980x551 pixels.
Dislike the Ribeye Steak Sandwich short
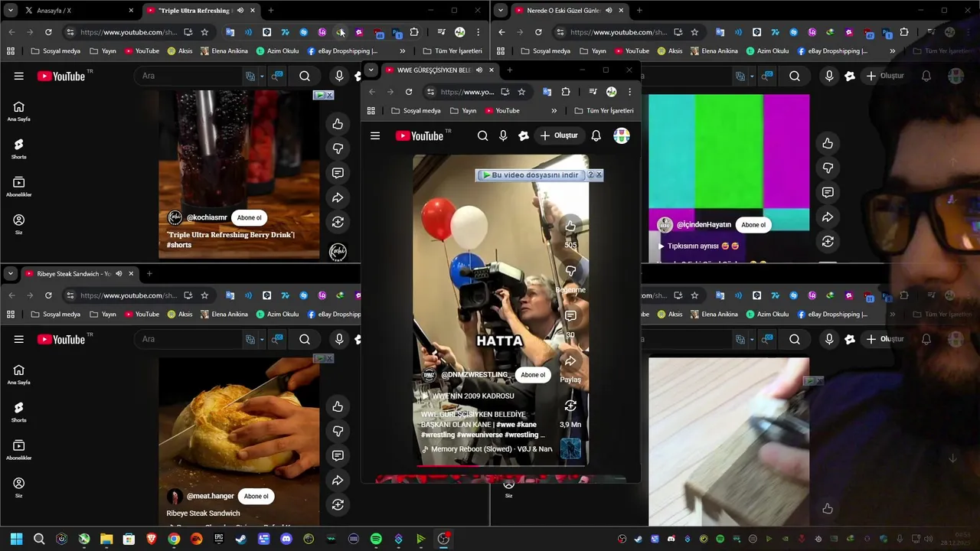tap(338, 431)
